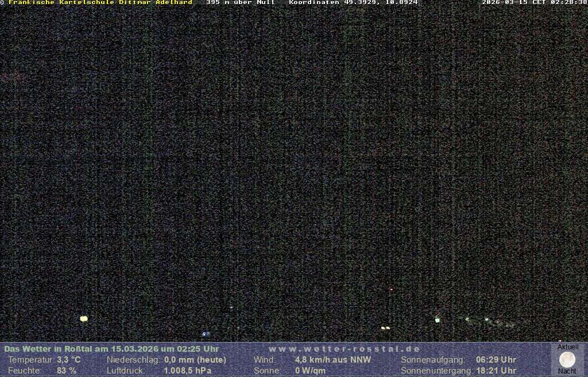Open the www.wetter-rosstal.de link
The image size is (588, 377).
click(345, 349)
